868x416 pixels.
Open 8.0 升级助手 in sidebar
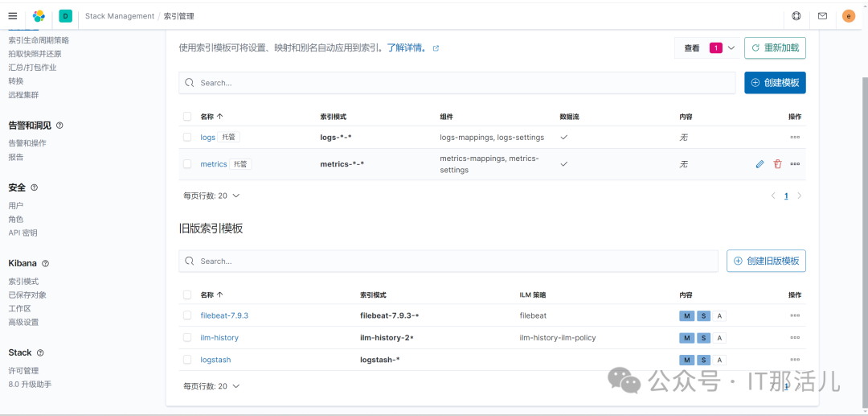[30, 384]
